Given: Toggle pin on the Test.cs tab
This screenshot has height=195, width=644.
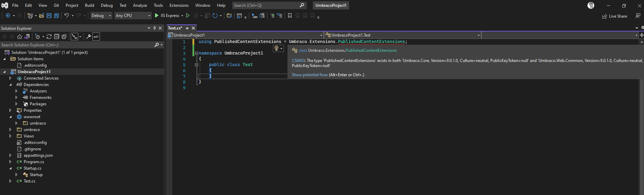Looking at the screenshot, I should [187, 28].
